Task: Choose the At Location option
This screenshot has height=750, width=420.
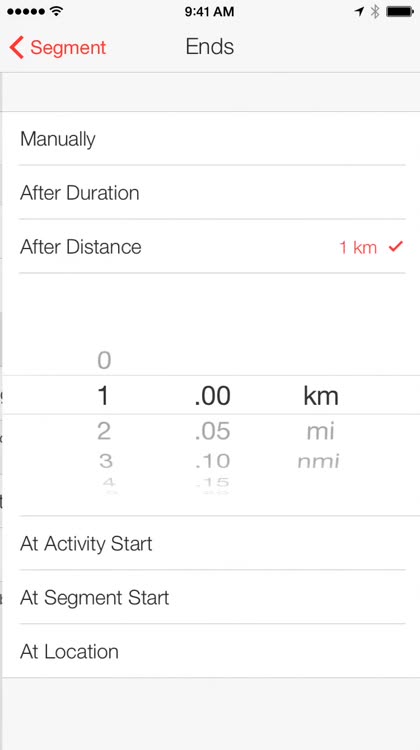Action: click(212, 651)
